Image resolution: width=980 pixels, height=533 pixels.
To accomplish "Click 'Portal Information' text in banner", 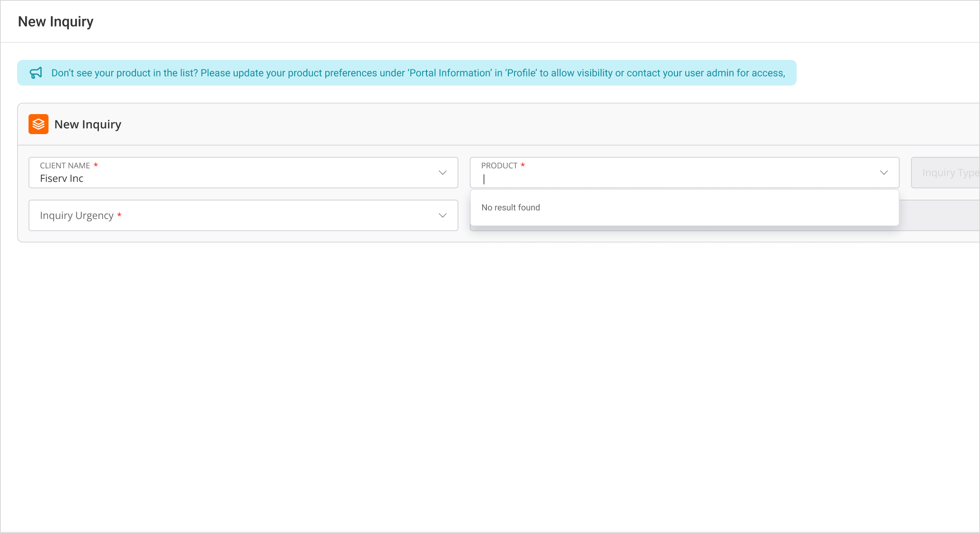I will [450, 73].
